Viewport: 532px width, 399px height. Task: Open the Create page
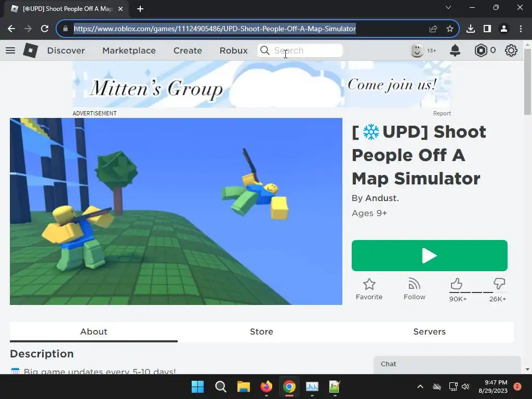coord(188,50)
